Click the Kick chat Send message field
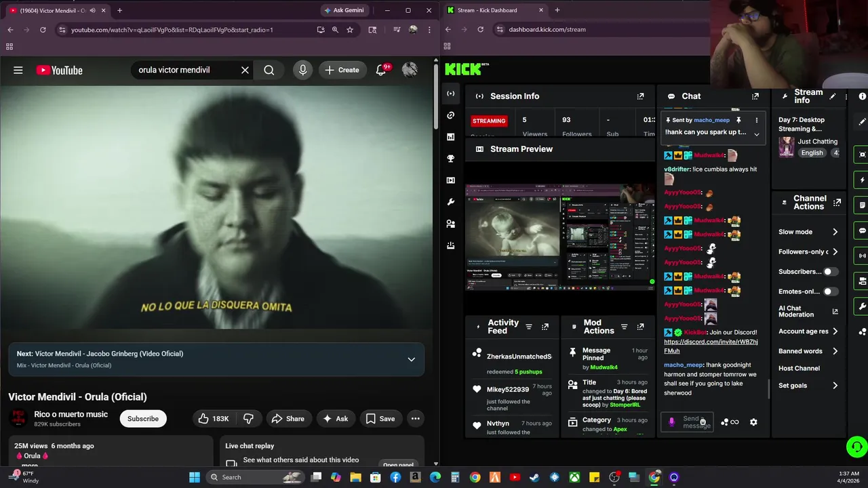Viewport: 868px width, 488px height. coord(686,422)
